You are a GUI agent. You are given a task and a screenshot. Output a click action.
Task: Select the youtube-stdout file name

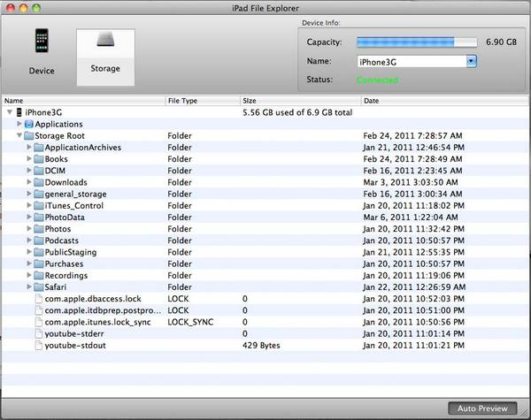tap(75, 346)
